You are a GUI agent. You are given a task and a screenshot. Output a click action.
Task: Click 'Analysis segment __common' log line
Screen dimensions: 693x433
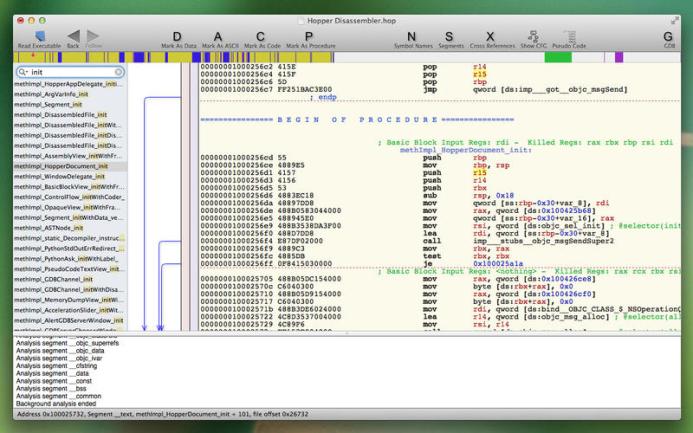58,396
